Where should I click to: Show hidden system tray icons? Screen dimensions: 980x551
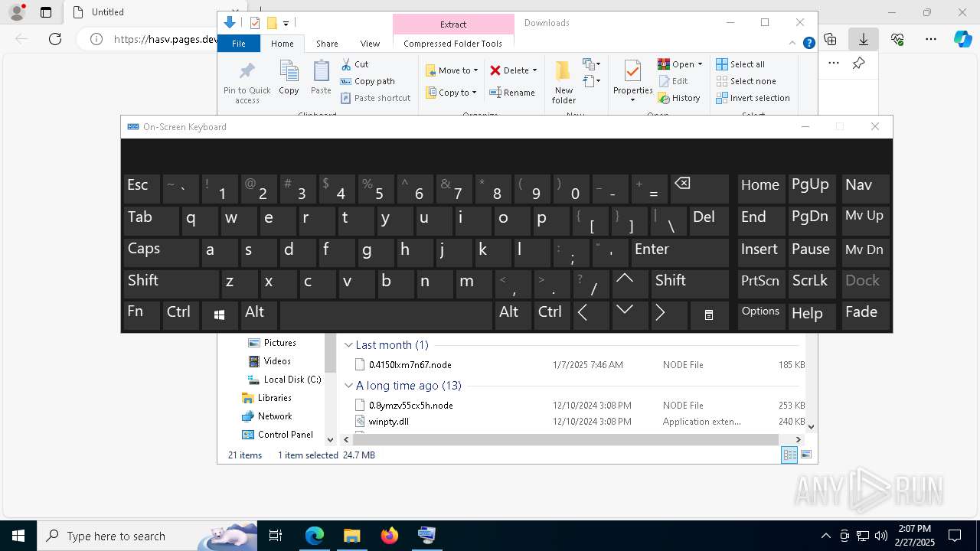click(825, 536)
